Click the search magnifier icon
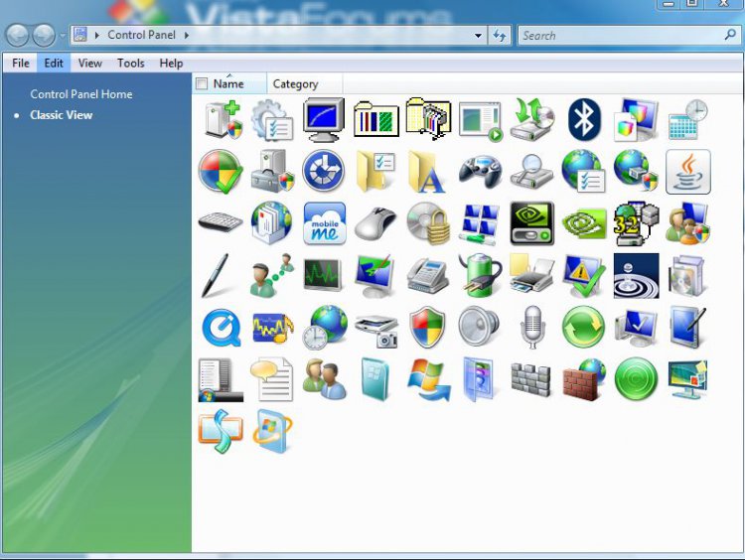This screenshot has height=560, width=745. point(730,35)
